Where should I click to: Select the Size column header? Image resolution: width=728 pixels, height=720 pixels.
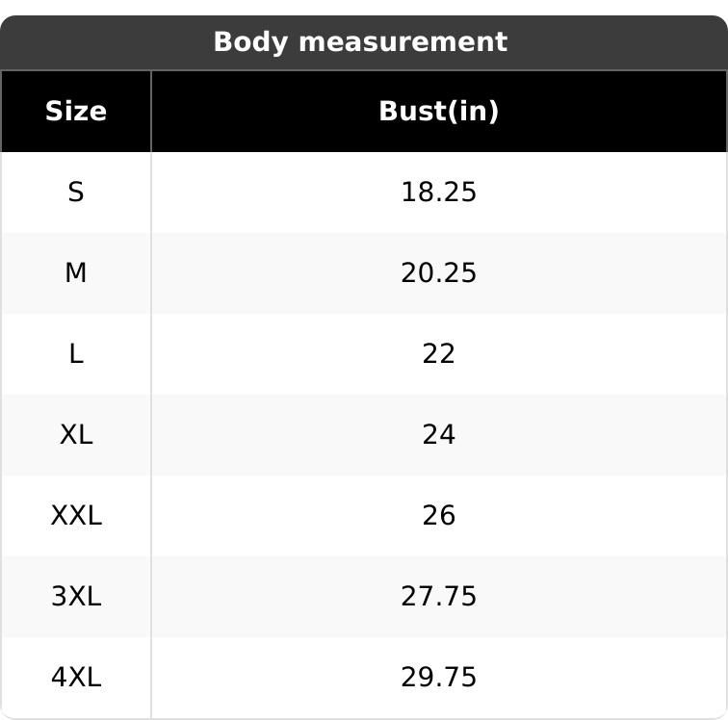[x=76, y=112]
